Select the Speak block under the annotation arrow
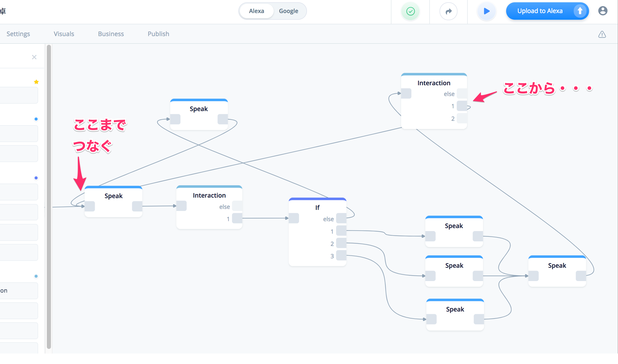This screenshot has height=364, width=618. click(x=113, y=196)
